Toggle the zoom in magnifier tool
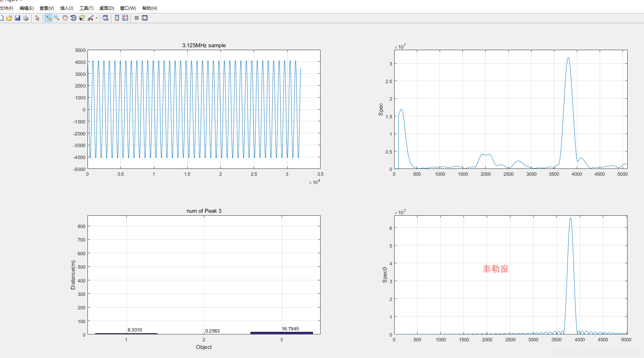This screenshot has width=644, height=358. pos(48,18)
